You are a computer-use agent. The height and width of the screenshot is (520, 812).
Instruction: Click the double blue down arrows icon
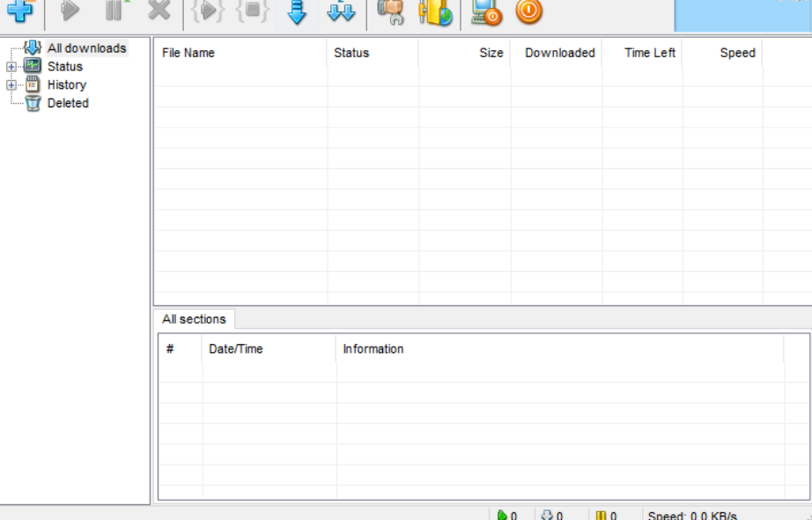(x=341, y=11)
